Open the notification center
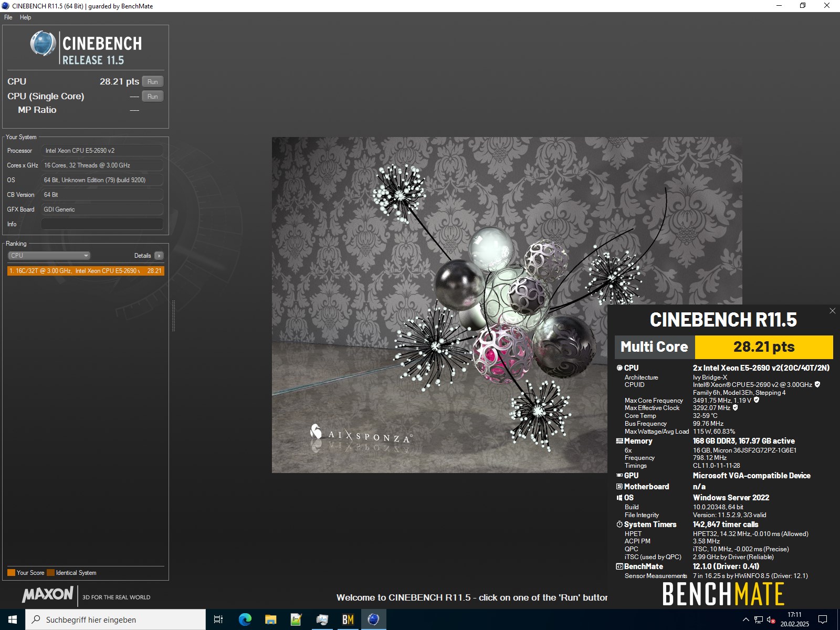 tap(823, 619)
